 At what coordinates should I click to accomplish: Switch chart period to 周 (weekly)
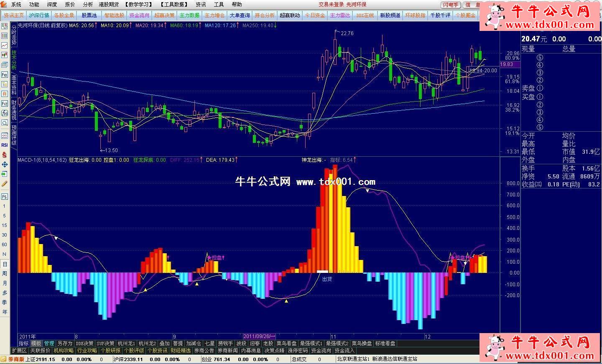[5, 274]
